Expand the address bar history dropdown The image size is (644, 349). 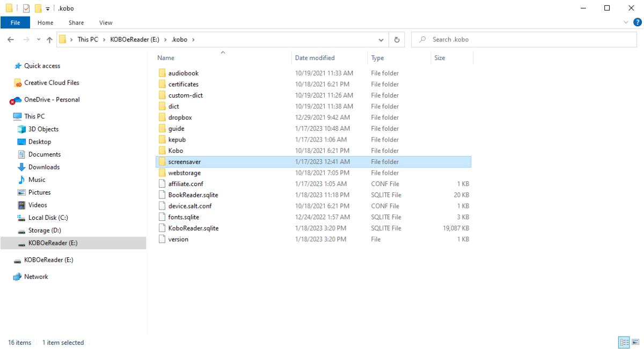pyautogui.click(x=381, y=40)
